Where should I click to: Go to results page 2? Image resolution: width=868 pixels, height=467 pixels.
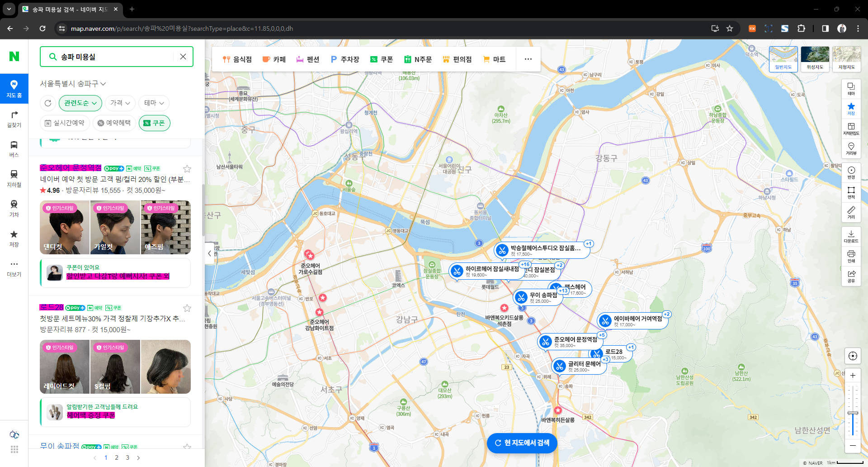pos(117,458)
